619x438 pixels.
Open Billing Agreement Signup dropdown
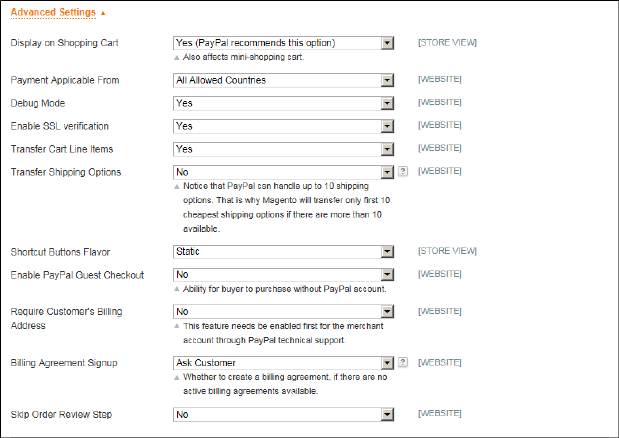[283, 363]
